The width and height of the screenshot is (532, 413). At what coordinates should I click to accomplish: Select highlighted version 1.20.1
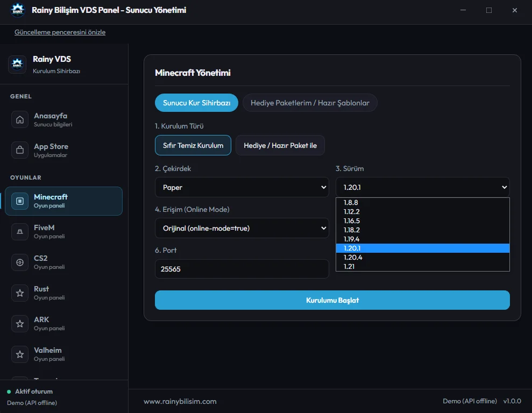(x=423, y=248)
